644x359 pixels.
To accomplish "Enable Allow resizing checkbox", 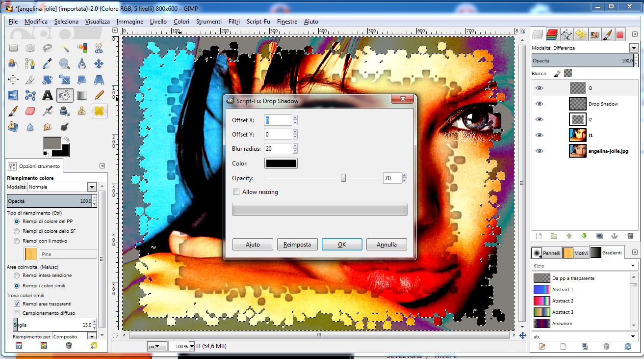I will click(236, 192).
